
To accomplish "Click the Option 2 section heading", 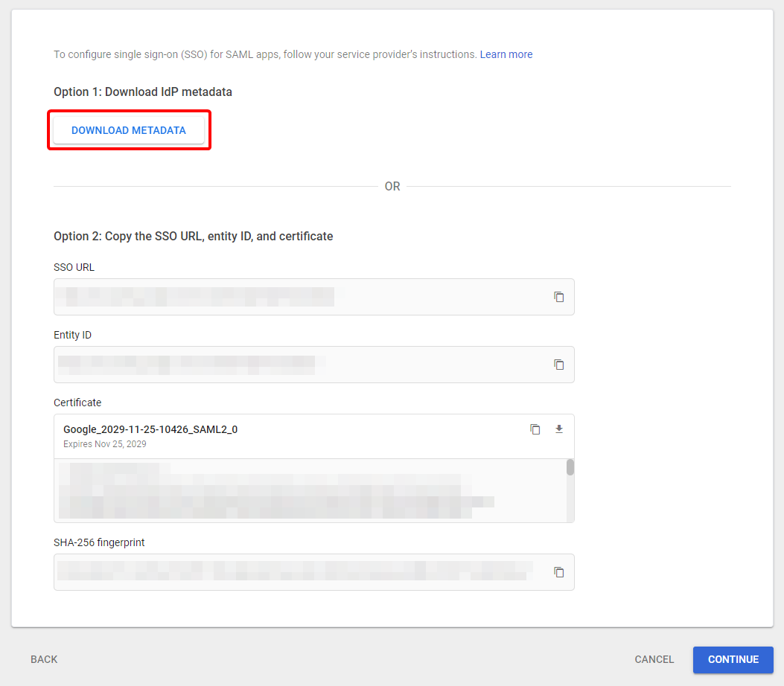I will 192,236.
